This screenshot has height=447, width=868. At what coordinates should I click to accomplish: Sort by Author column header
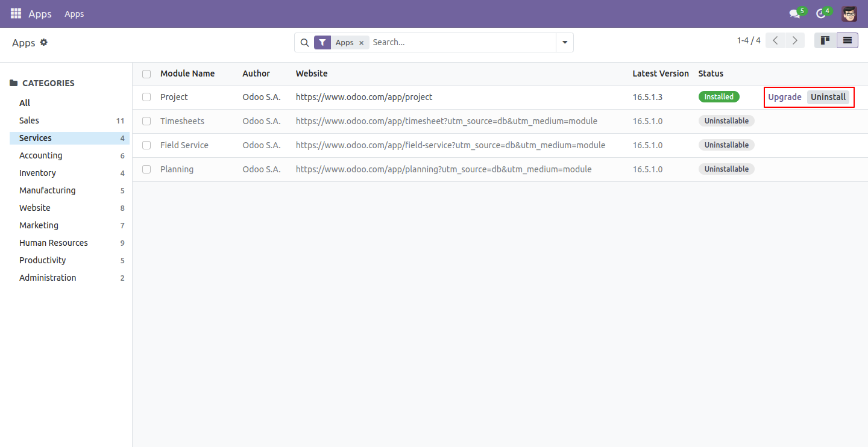click(256, 73)
